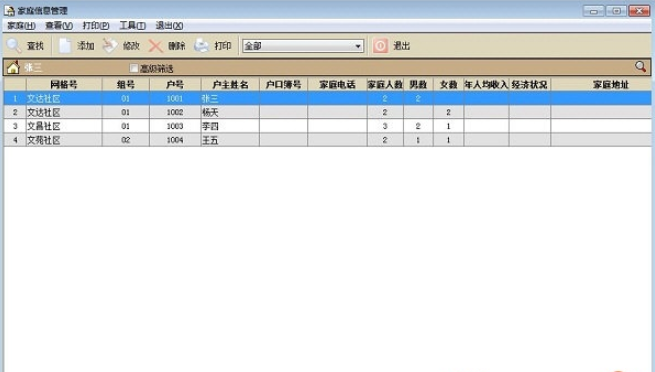Click the 户口簿号 column header

tap(283, 85)
